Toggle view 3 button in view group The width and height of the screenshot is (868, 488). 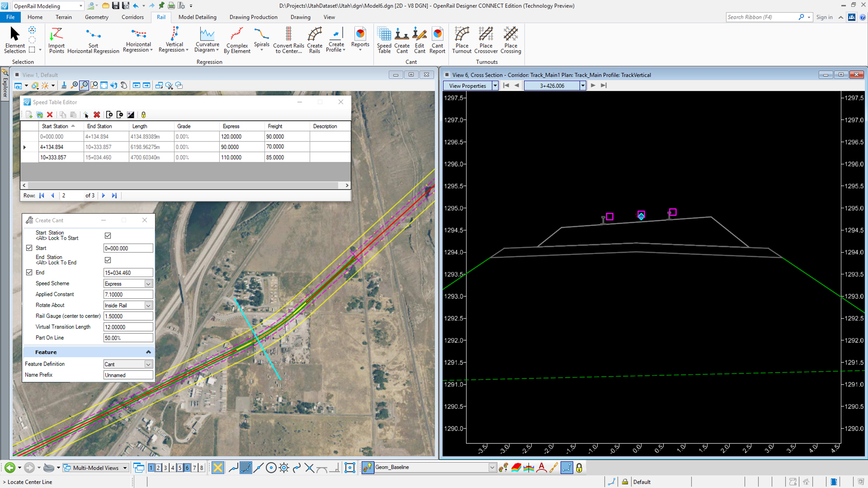[165, 468]
